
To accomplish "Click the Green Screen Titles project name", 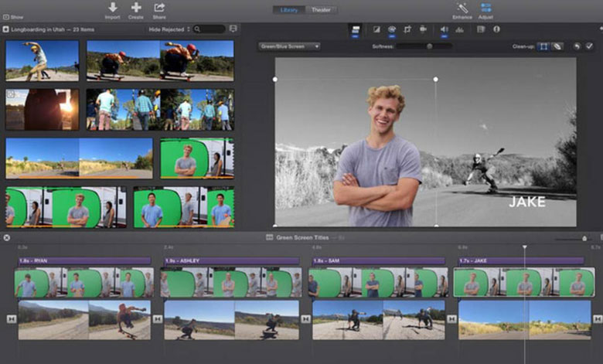I will [302, 237].
